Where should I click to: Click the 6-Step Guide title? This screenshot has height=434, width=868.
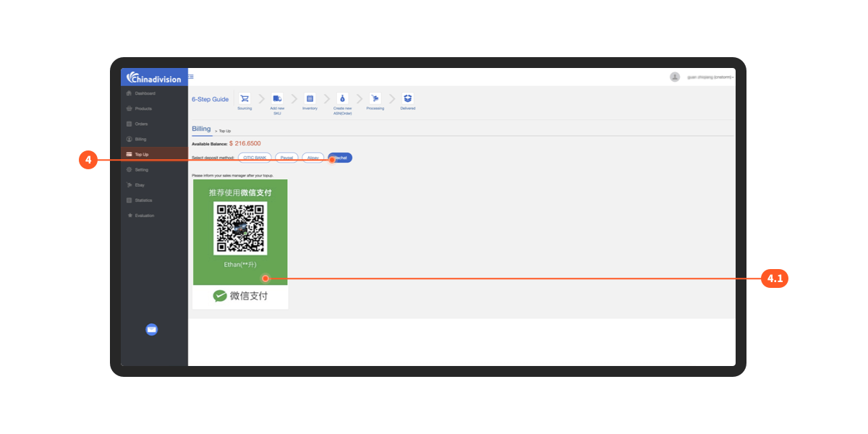pyautogui.click(x=210, y=99)
